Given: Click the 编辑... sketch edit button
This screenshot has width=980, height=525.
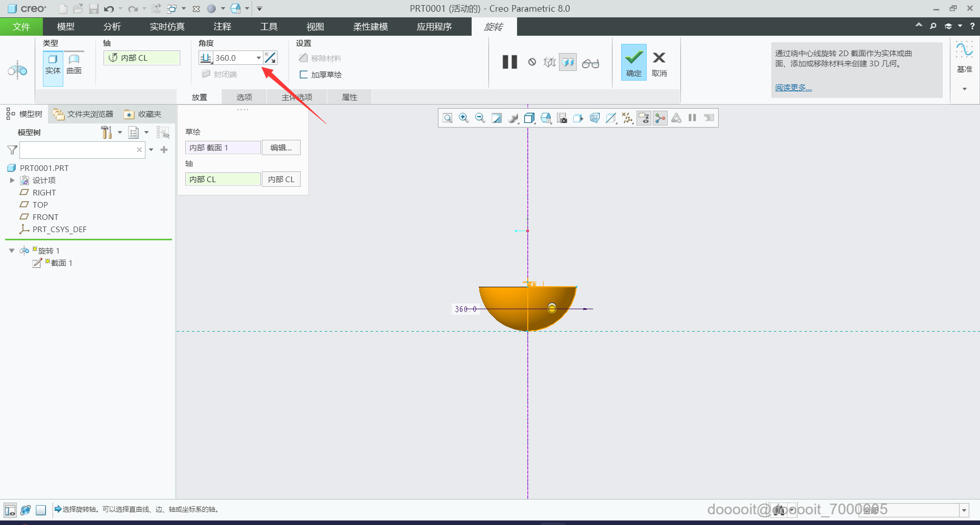Looking at the screenshot, I should (281, 147).
